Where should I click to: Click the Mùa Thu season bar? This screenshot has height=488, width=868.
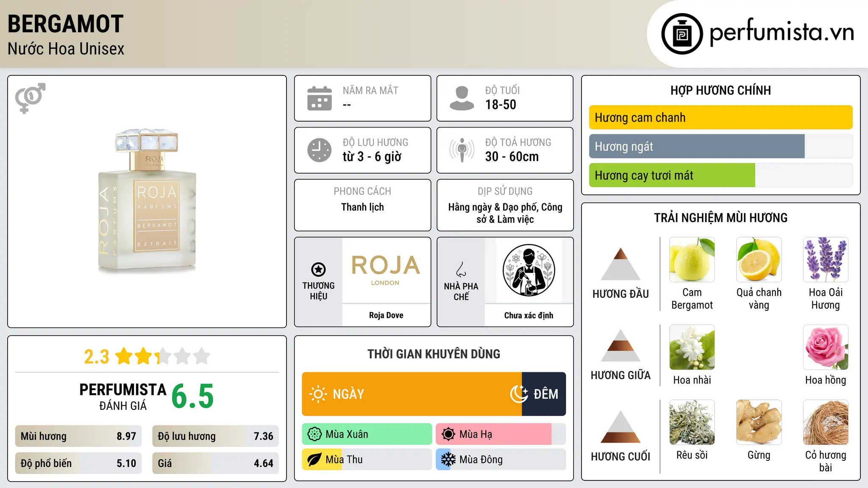(367, 460)
